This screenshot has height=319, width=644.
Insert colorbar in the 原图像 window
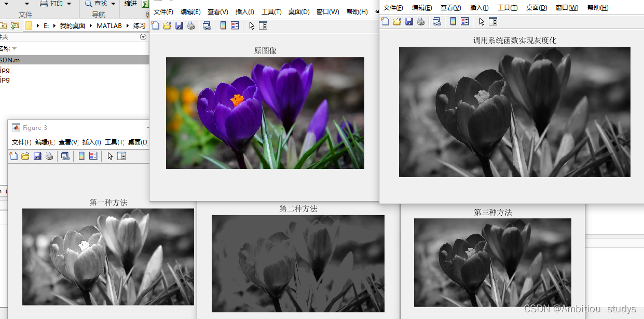223,25
